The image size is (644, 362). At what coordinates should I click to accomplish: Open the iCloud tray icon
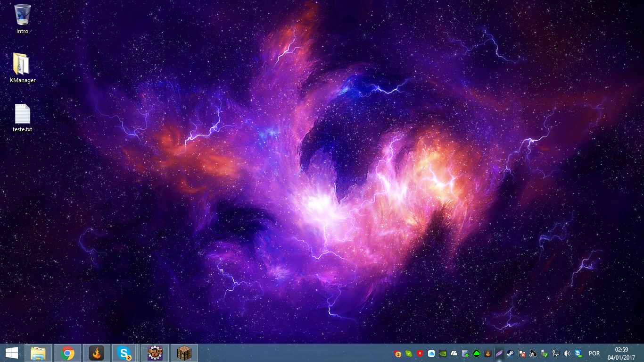pyautogui.click(x=431, y=354)
